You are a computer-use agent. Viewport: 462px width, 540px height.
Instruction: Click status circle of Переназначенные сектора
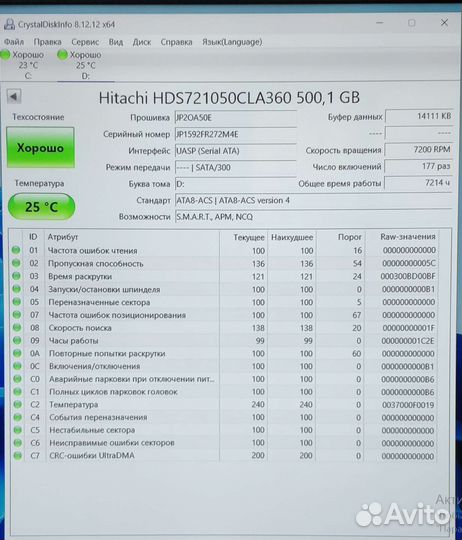(x=17, y=302)
